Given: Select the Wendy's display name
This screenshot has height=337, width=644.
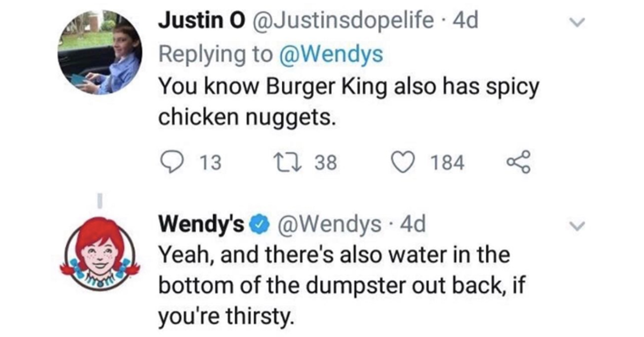Looking at the screenshot, I should click(203, 224).
